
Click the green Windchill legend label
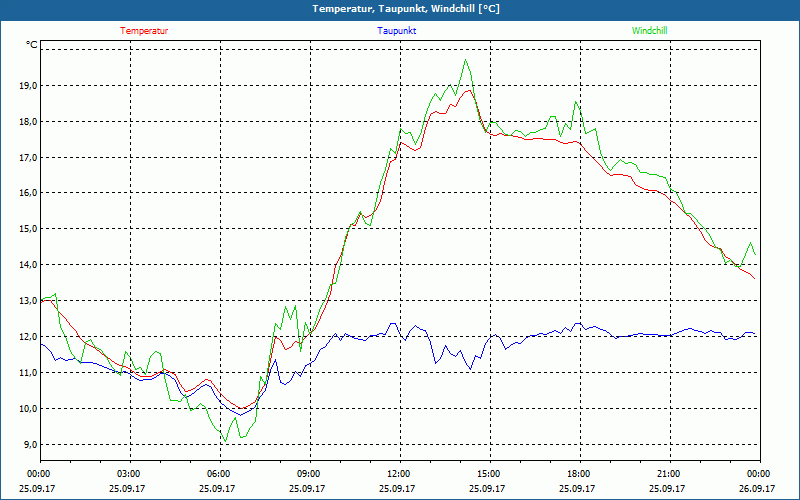pyautogui.click(x=649, y=31)
